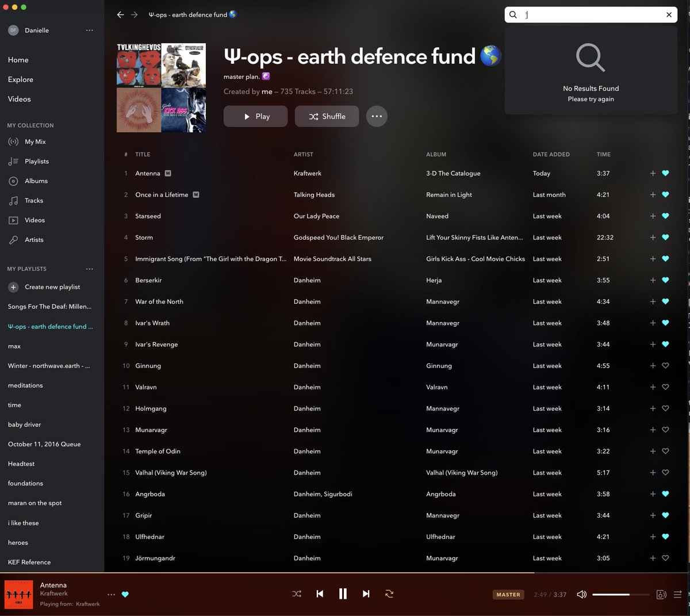Favorite the Ginnung track

click(x=665, y=366)
